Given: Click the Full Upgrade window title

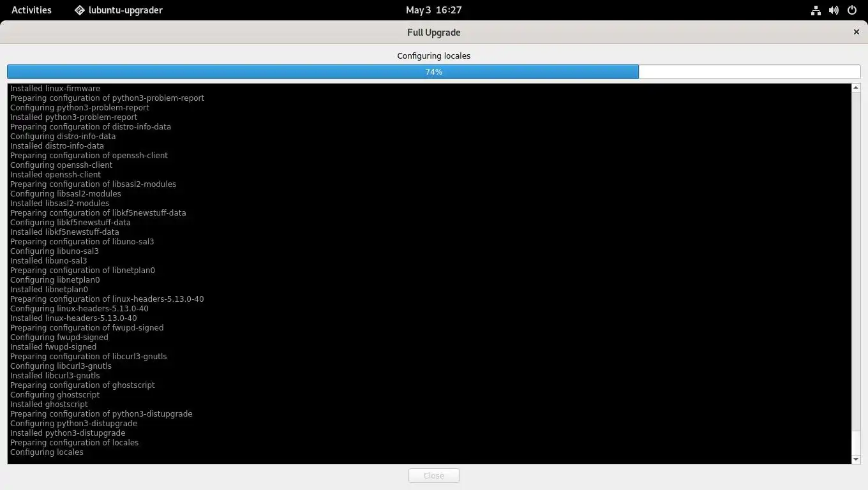Looking at the screenshot, I should point(434,33).
